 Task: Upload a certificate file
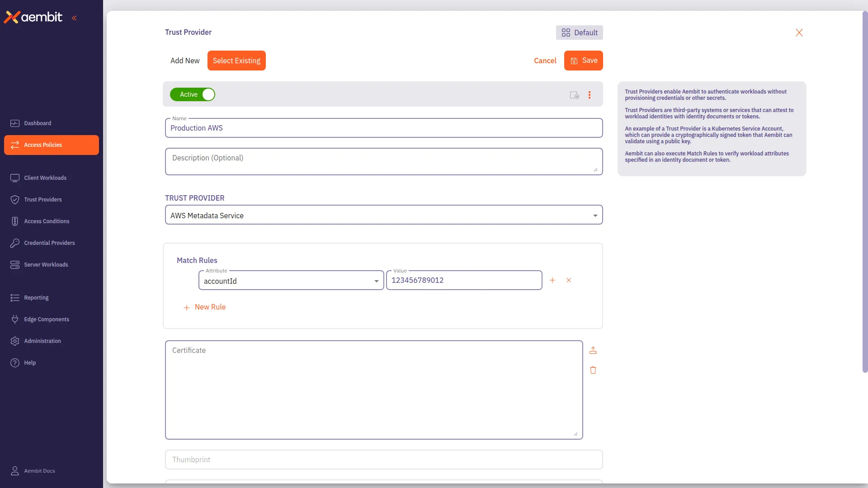tap(593, 351)
